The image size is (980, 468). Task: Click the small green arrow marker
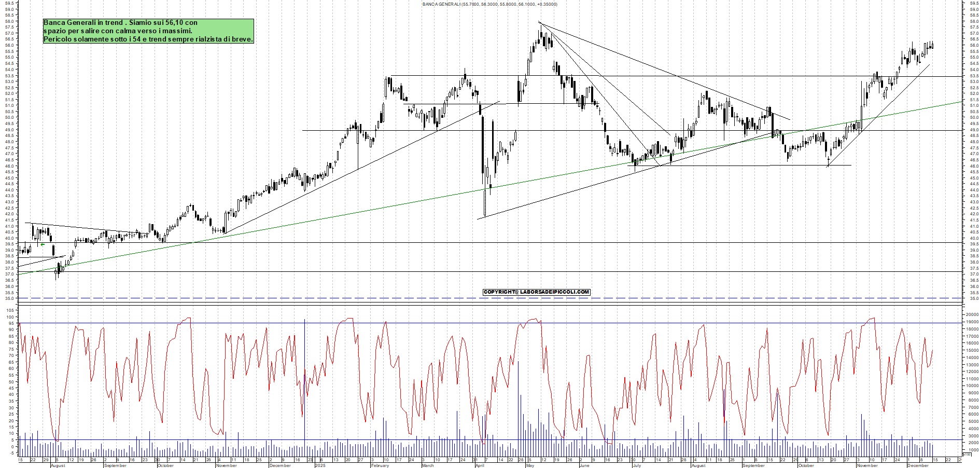[43, 244]
